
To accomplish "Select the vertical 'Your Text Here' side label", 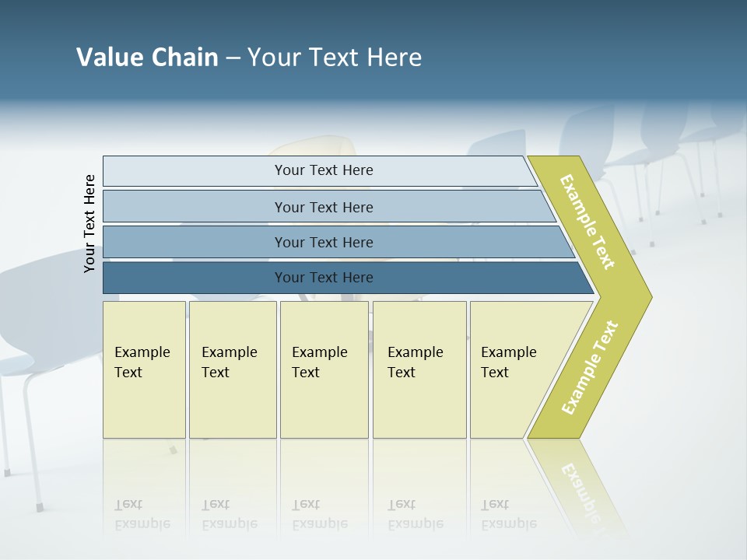I will click(x=89, y=223).
